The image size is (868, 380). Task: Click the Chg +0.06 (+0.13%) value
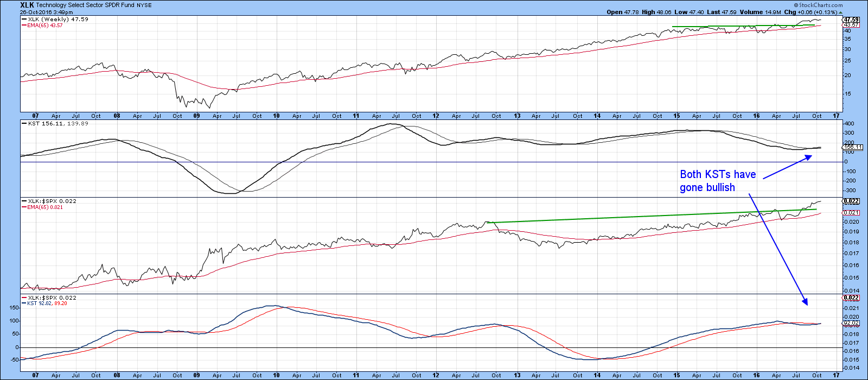click(x=812, y=12)
